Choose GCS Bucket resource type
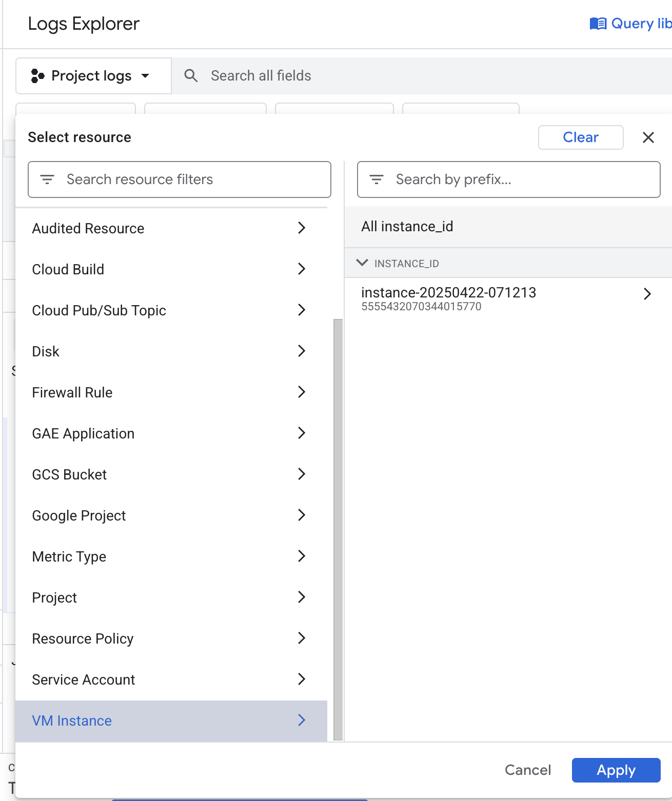Image resolution: width=672 pixels, height=801 pixels. [x=171, y=474]
